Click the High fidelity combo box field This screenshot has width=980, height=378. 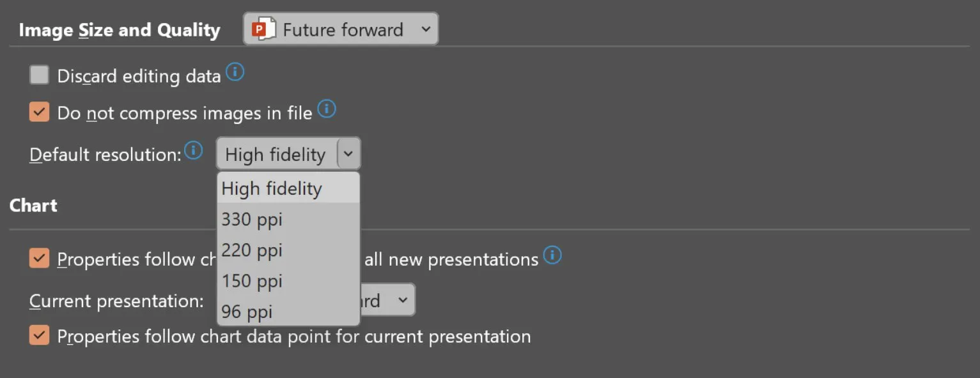276,154
